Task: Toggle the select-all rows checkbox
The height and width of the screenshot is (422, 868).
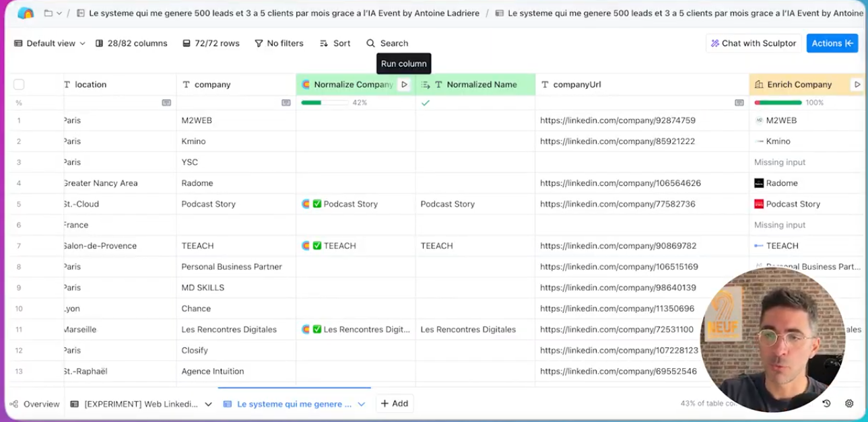Action: [x=19, y=84]
